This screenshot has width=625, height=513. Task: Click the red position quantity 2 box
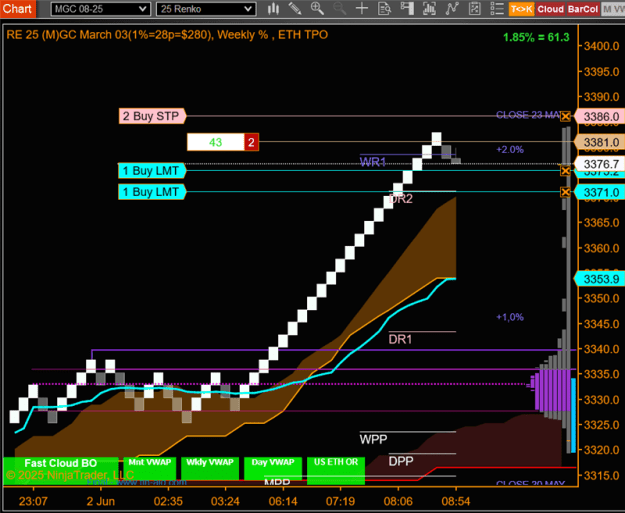pyautogui.click(x=251, y=142)
